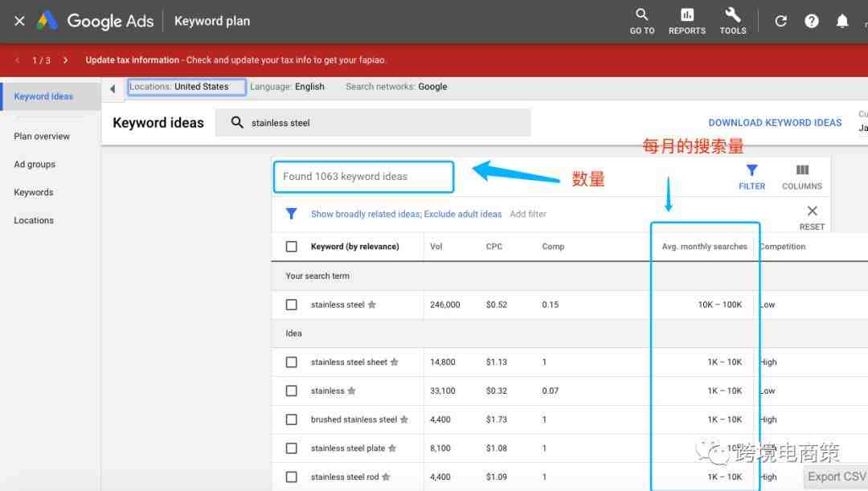Click the 'Your search term' section label
Image resolution: width=868 pixels, height=491 pixels.
pos(317,276)
